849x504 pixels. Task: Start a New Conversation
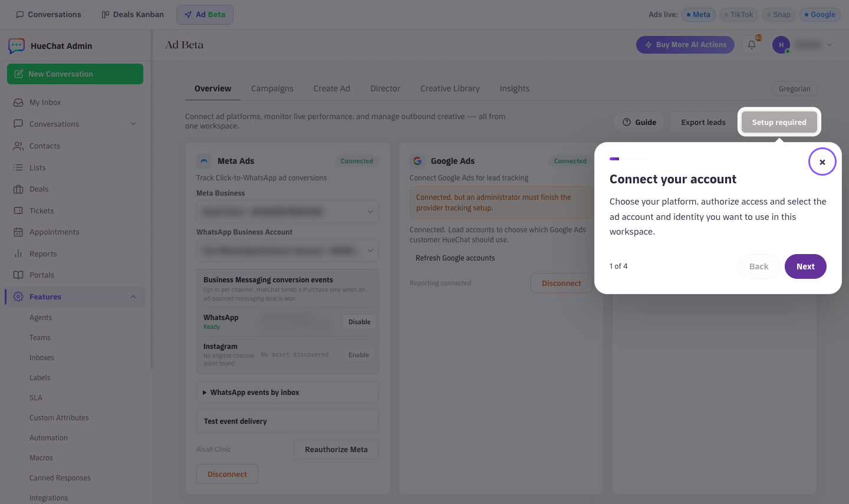tap(75, 74)
